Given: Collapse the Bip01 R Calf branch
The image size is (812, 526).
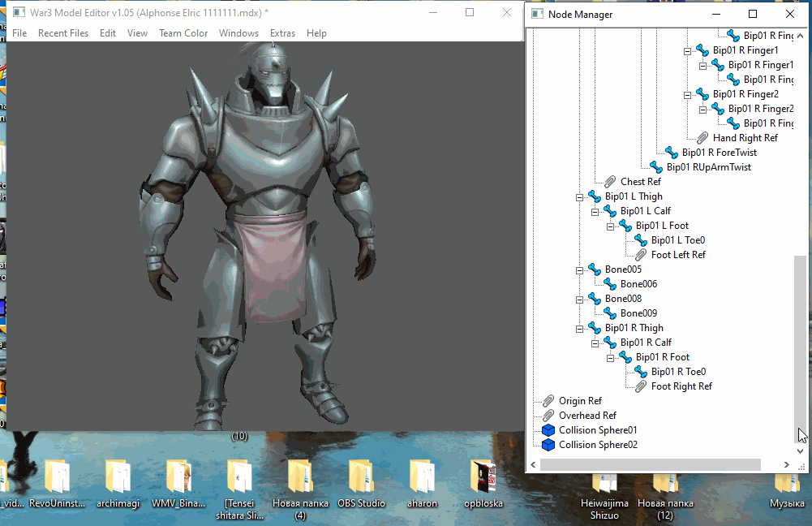Looking at the screenshot, I should (x=595, y=343).
